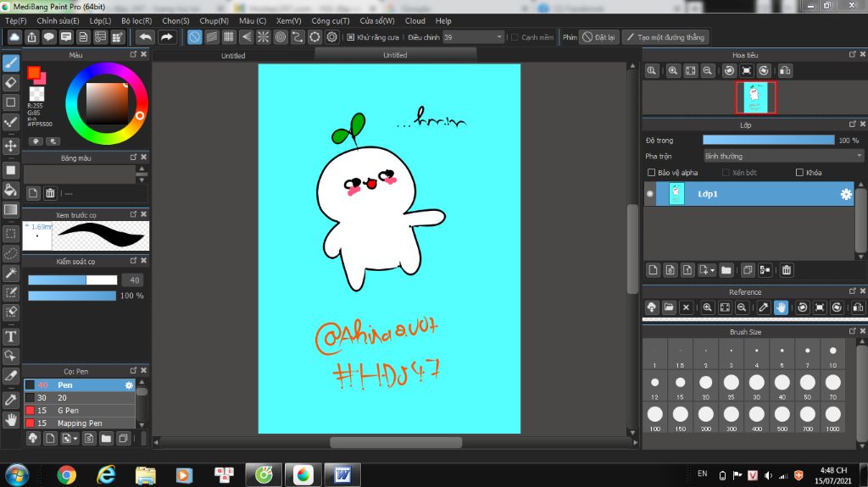The width and height of the screenshot is (868, 487).
Task: Delete the layer with trash icon
Action: (787, 270)
